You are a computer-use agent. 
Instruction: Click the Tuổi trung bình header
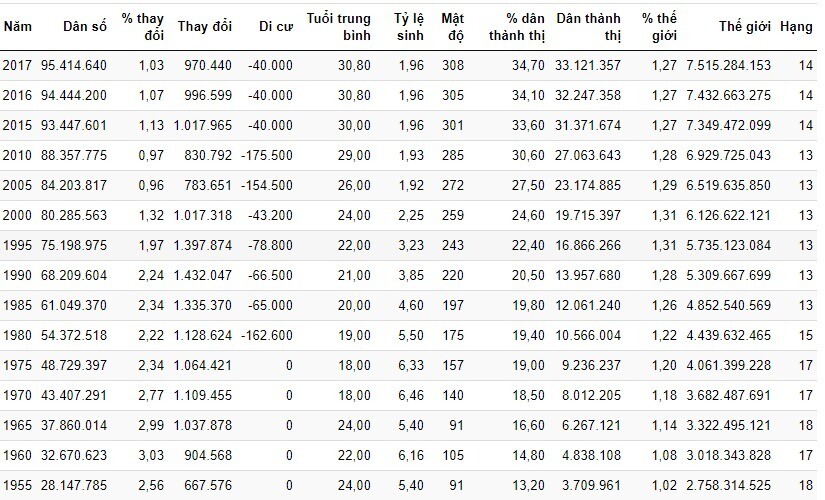(x=339, y=26)
